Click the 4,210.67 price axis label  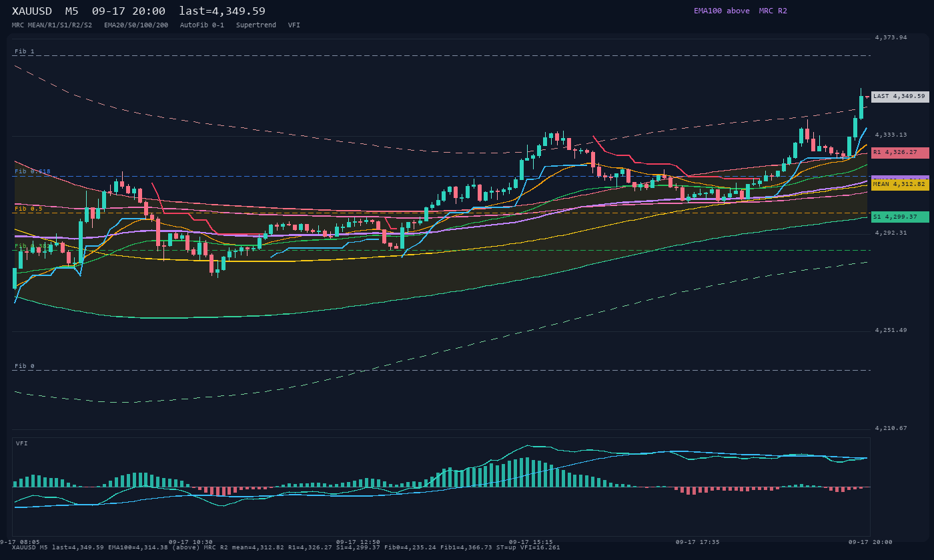click(891, 428)
